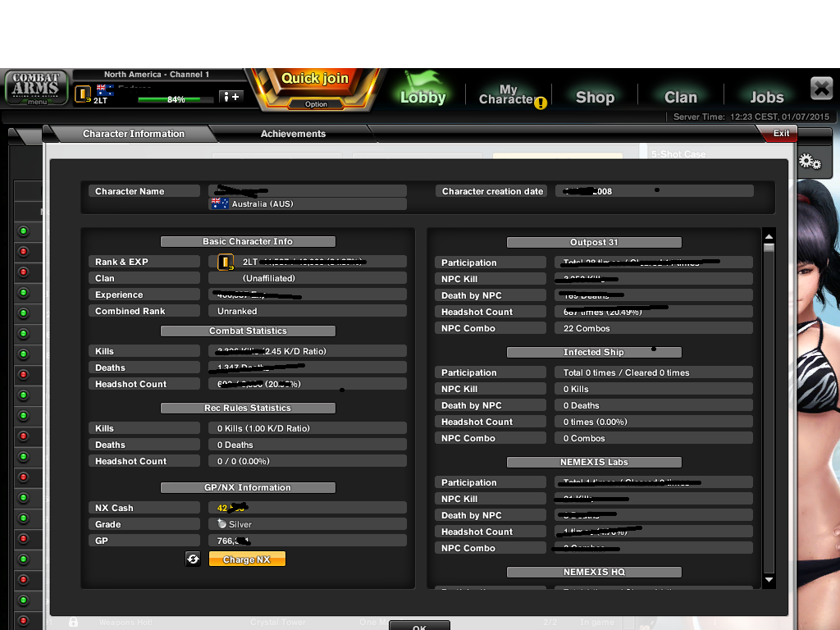Screen dimensions: 840x630
Task: Click the 2LT rank badge in header
Action: pos(83,94)
